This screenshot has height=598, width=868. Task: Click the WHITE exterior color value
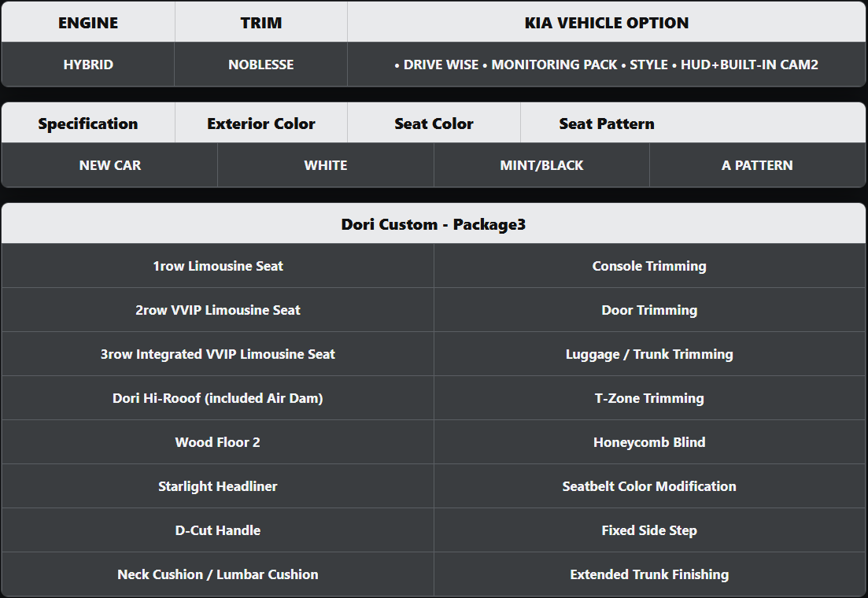326,165
